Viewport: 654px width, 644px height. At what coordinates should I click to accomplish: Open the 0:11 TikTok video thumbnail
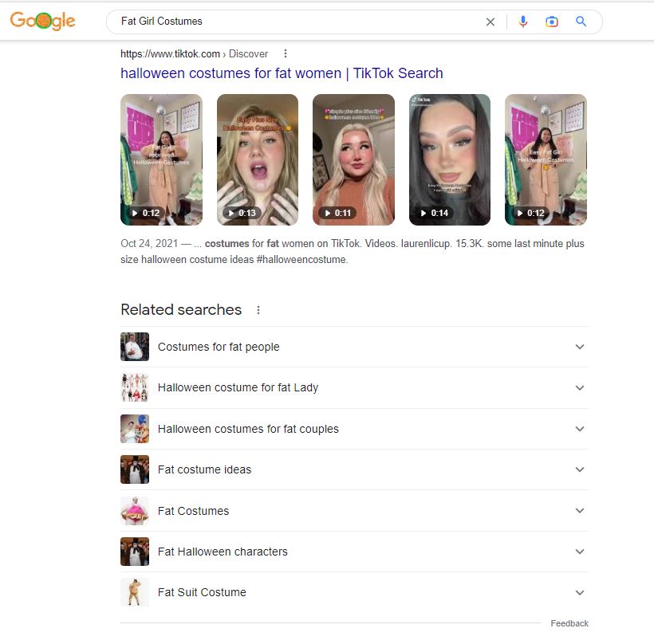[353, 159]
